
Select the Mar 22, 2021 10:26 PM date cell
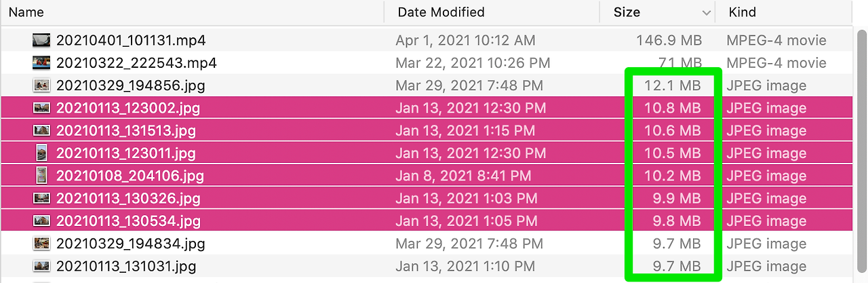pos(473,63)
